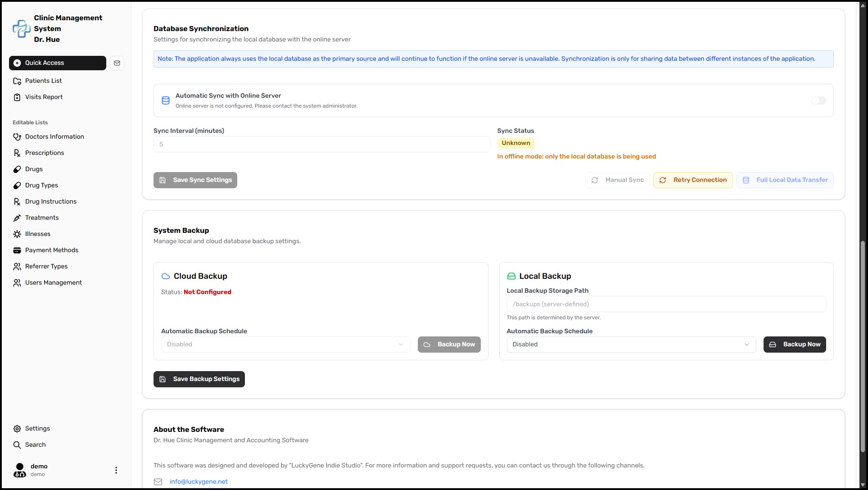Click the Local Backup Storage Path field
This screenshot has height=490, width=868.
[x=666, y=304]
